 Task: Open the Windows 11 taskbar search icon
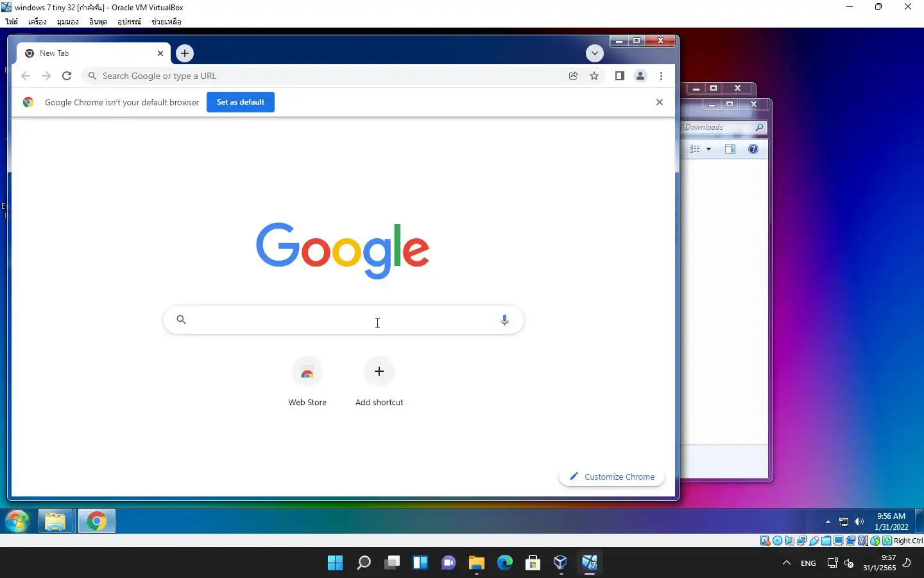tap(363, 563)
